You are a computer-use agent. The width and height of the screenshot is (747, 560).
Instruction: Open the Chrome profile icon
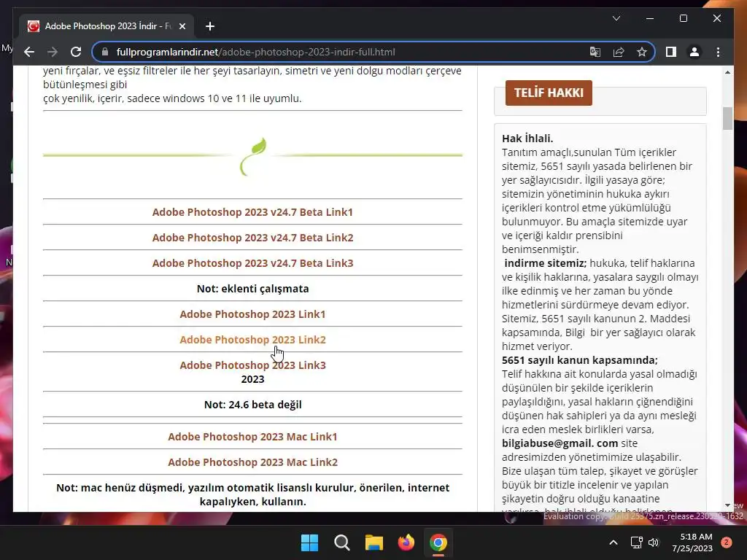(694, 52)
